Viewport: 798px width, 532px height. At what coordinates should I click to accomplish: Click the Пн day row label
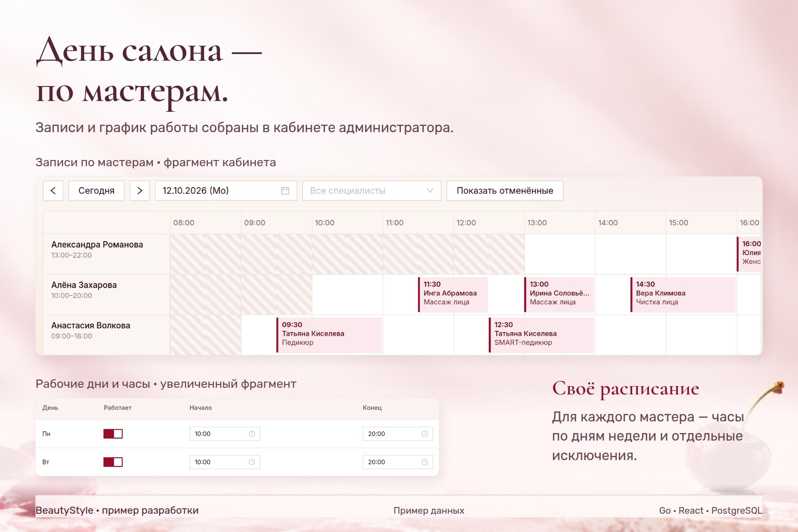click(46, 434)
